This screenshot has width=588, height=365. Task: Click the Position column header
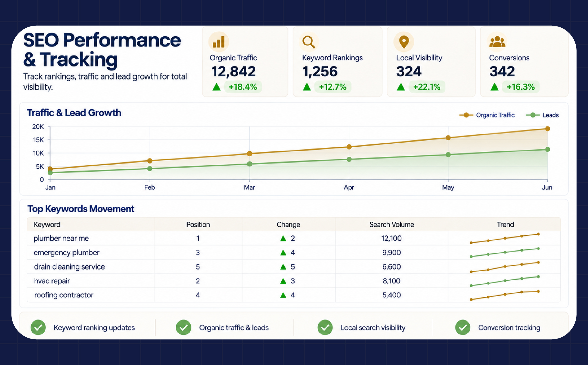(198, 225)
